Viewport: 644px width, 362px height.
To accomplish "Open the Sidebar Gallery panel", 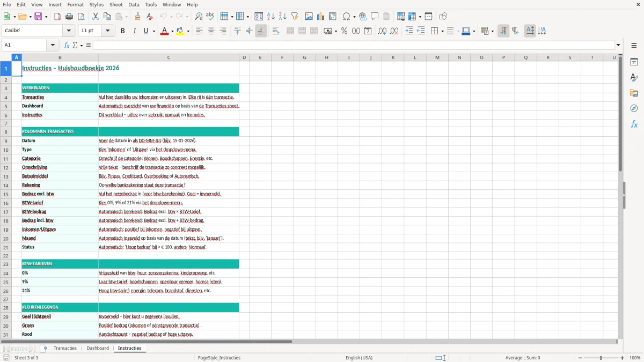I will 634,93.
